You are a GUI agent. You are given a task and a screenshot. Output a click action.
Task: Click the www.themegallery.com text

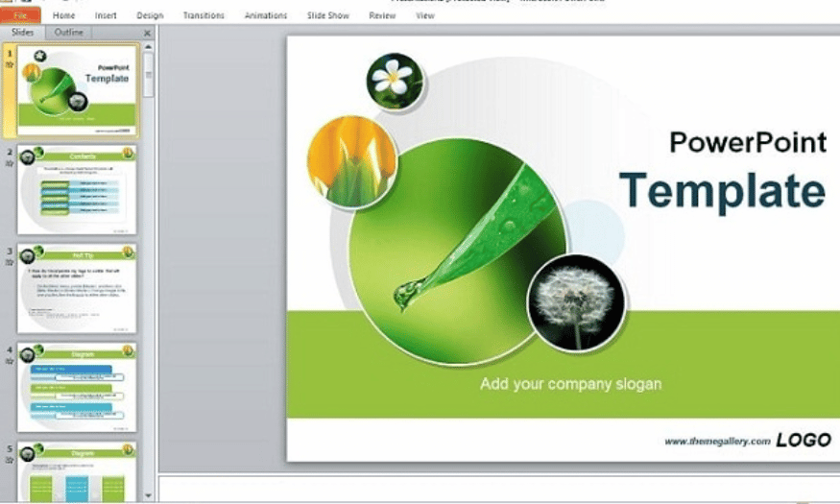(x=717, y=442)
